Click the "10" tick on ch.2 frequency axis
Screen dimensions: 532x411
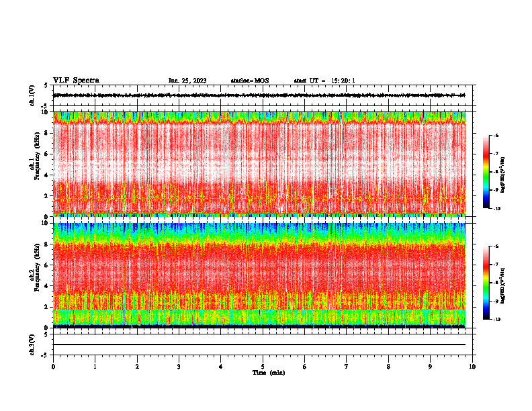click(x=46, y=223)
